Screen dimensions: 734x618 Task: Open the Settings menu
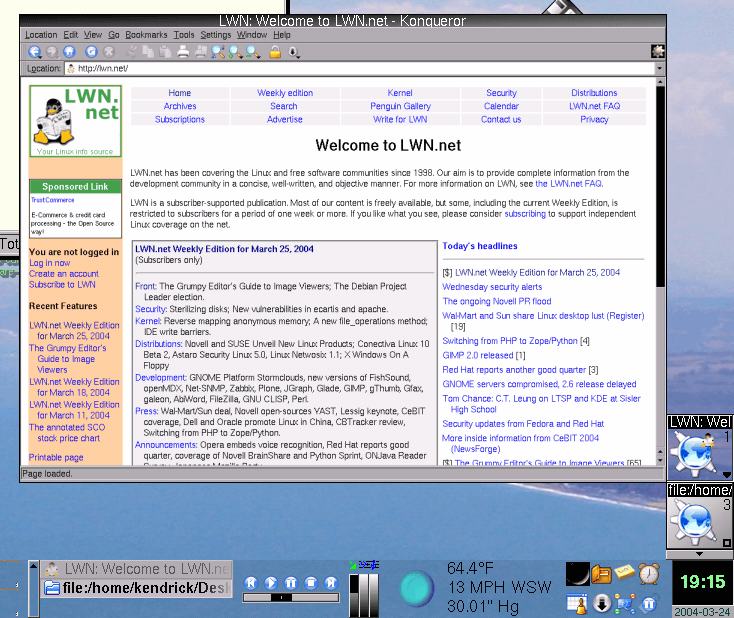point(215,35)
